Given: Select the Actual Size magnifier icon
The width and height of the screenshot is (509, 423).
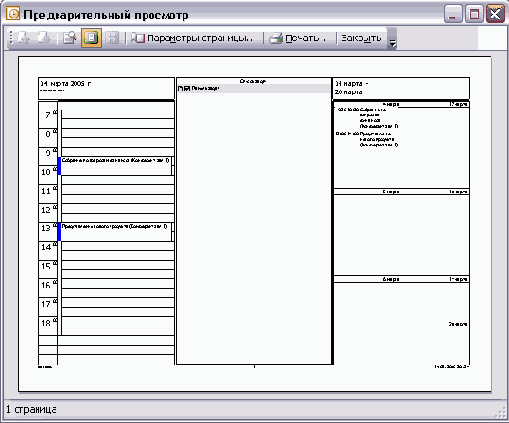Looking at the screenshot, I should pyautogui.click(x=70, y=38).
